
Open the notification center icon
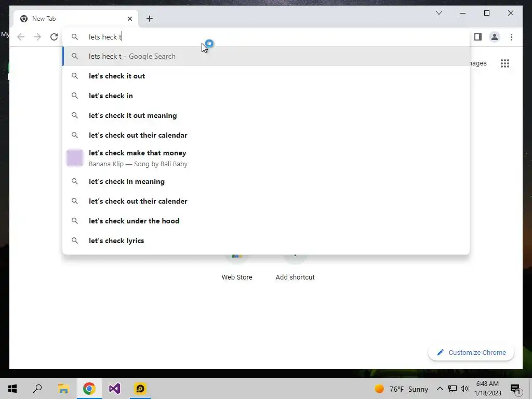click(x=515, y=389)
